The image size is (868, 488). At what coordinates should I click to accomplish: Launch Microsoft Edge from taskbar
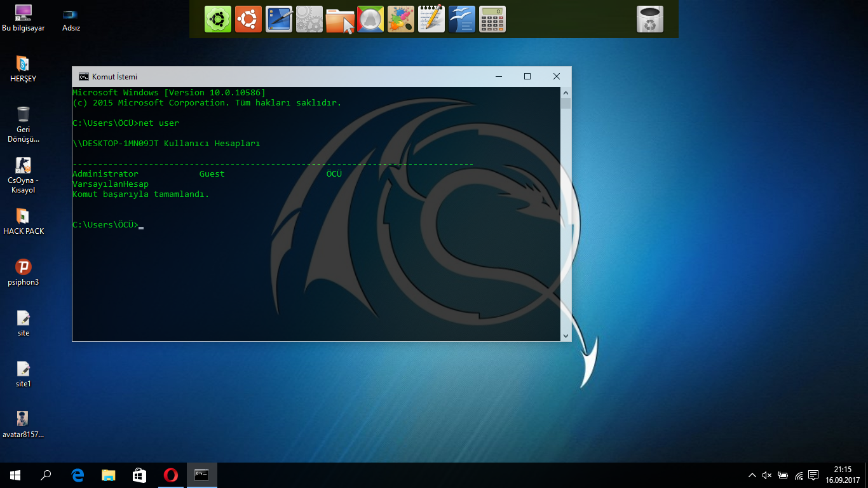pyautogui.click(x=78, y=475)
